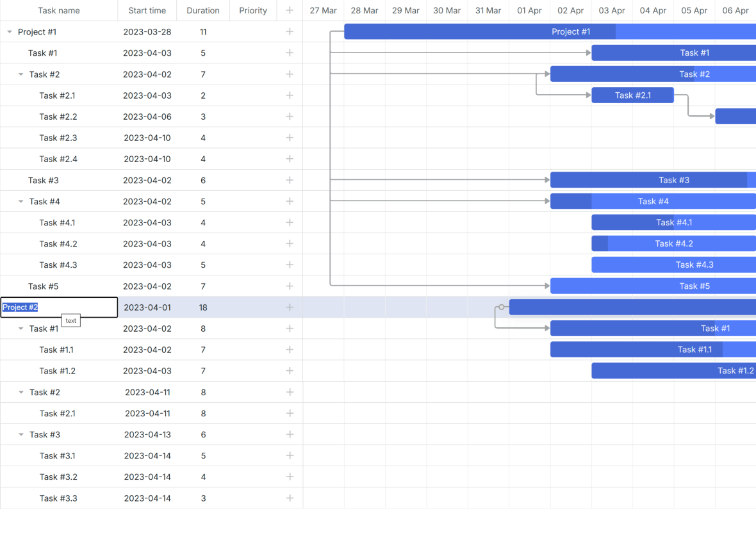Click the plus icon on the Task #3.3 row
Viewport: 756px width, 538px height.
290,498
